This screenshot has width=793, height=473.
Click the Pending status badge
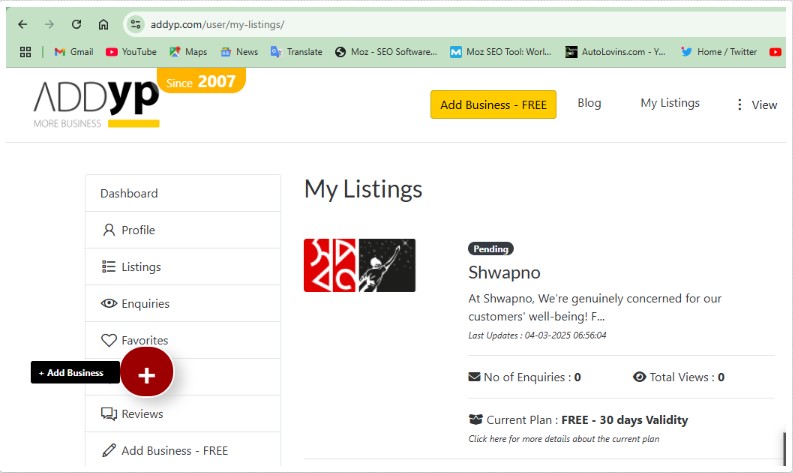pyautogui.click(x=491, y=249)
